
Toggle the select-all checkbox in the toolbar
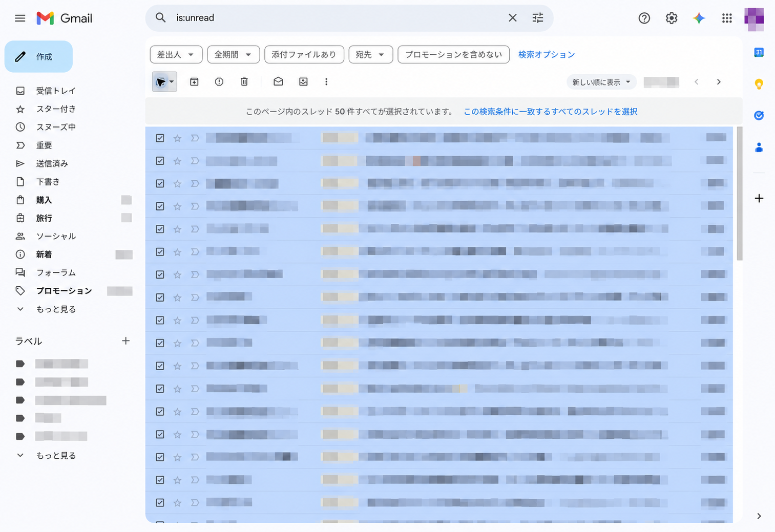click(160, 82)
